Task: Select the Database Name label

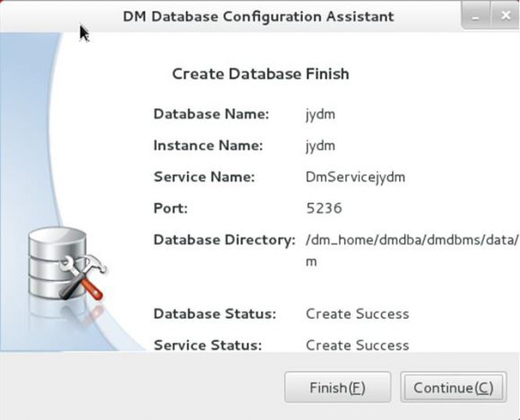Action: pyautogui.click(x=212, y=115)
